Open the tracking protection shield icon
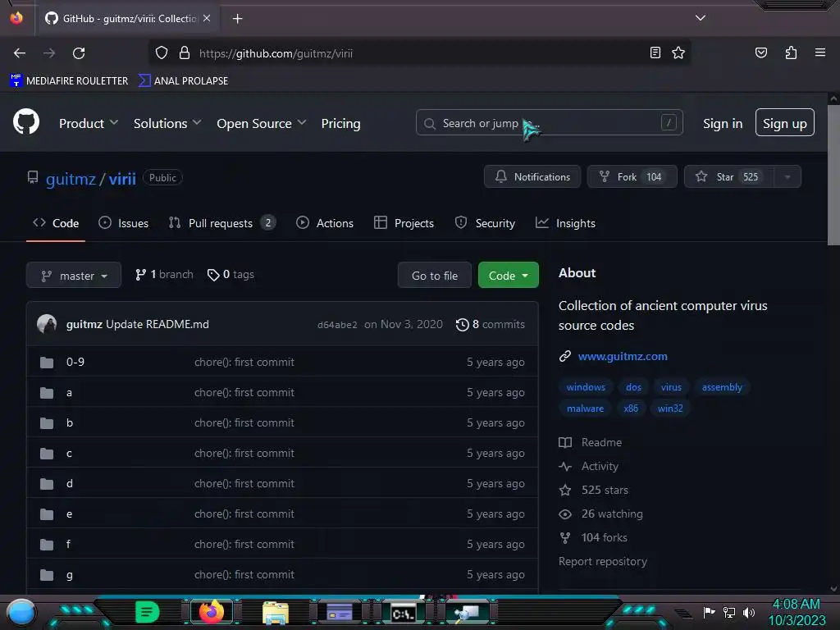Viewport: 840px width, 630px height. pyautogui.click(x=162, y=53)
